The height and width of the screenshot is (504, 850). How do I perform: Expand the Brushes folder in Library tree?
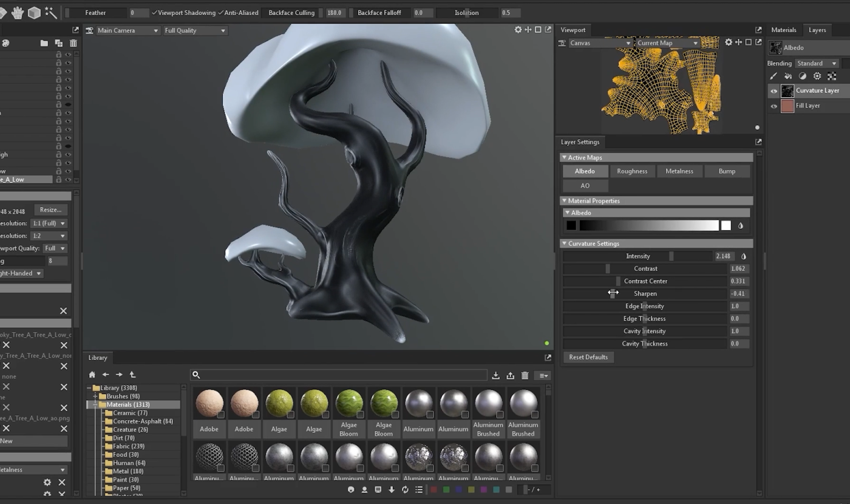pyautogui.click(x=95, y=397)
